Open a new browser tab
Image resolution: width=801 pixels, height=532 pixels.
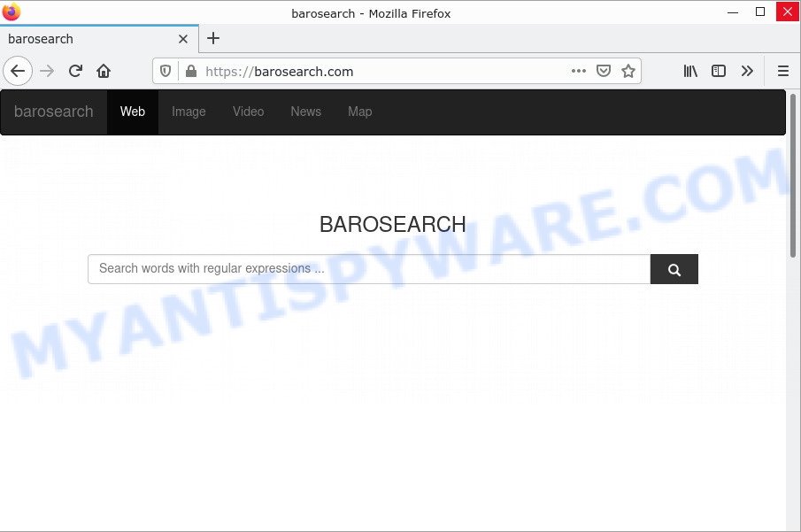pos(213,38)
